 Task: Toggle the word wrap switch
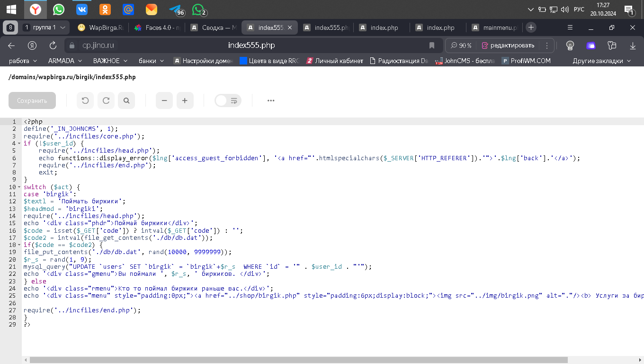coord(228,100)
